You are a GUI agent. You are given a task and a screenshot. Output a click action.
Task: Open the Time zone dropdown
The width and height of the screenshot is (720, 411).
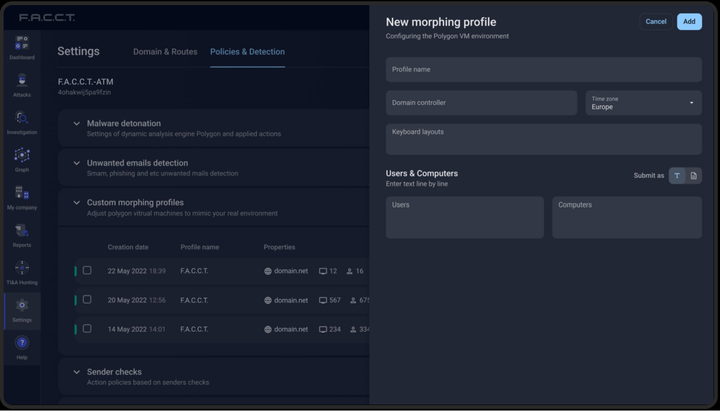[643, 103]
